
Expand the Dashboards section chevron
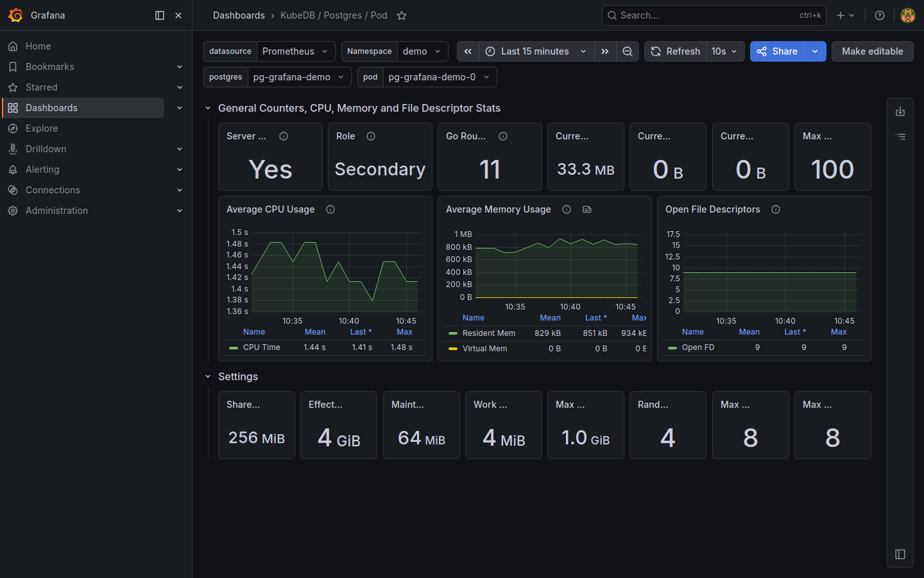[180, 108]
